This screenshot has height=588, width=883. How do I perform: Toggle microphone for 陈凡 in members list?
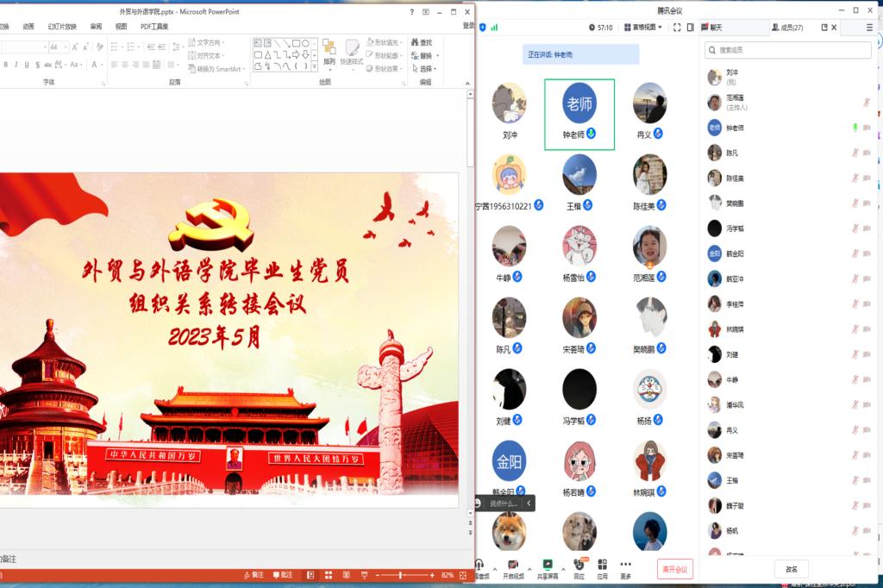855,153
